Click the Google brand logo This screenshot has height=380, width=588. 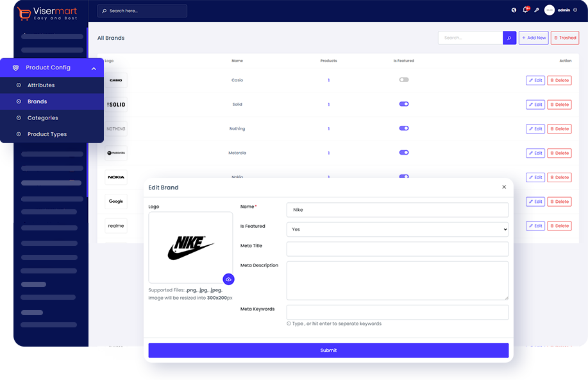116,202
